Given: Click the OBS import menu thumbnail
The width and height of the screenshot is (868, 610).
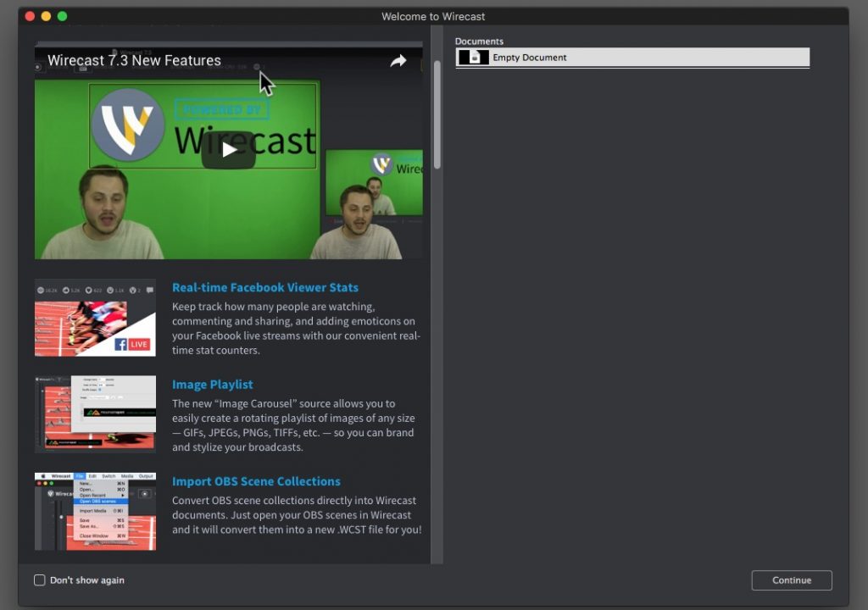Looking at the screenshot, I should [x=95, y=512].
